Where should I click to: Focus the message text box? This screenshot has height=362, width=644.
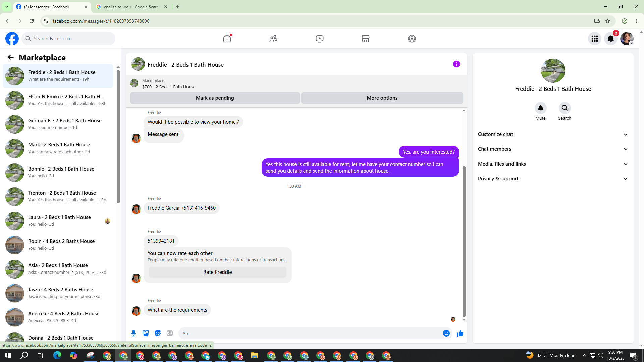(x=310, y=333)
